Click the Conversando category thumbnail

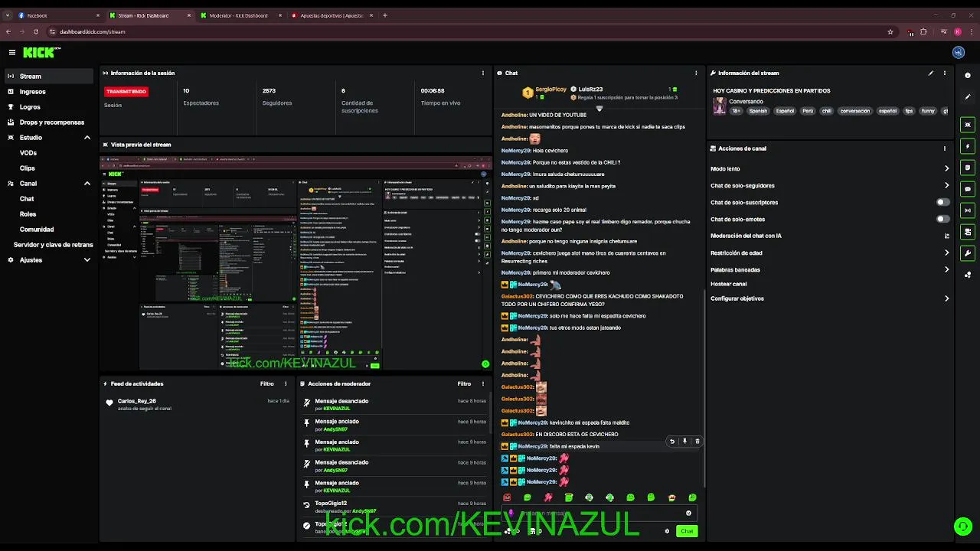pos(720,106)
